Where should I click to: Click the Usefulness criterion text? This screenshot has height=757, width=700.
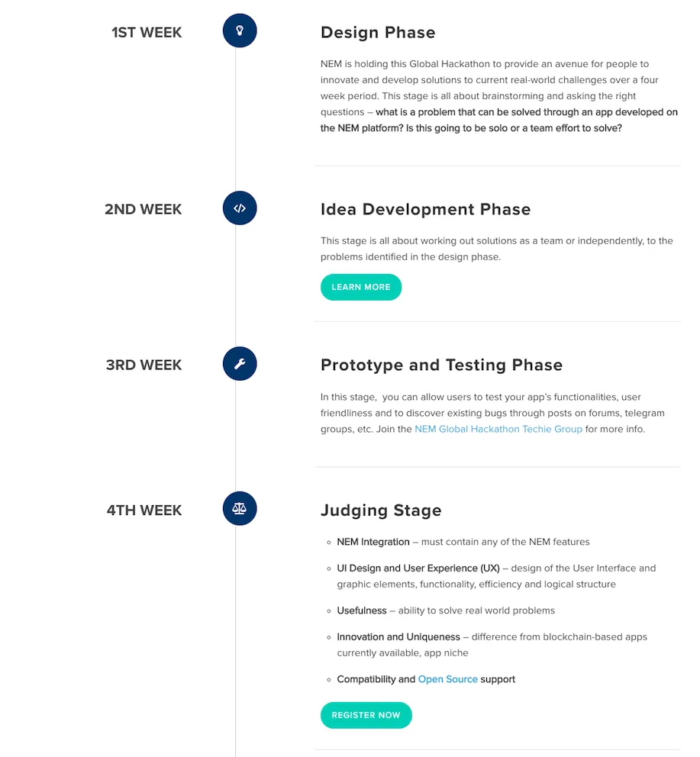[362, 610]
